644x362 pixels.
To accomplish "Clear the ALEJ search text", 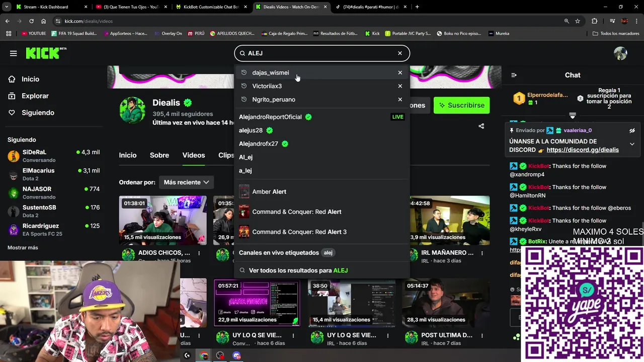I will (x=400, y=53).
